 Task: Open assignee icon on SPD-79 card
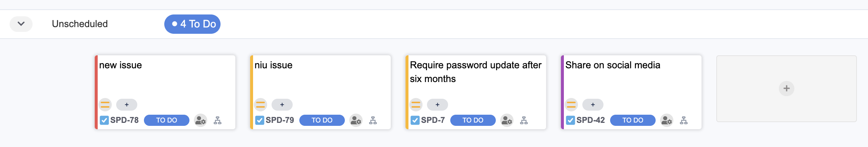[356, 120]
